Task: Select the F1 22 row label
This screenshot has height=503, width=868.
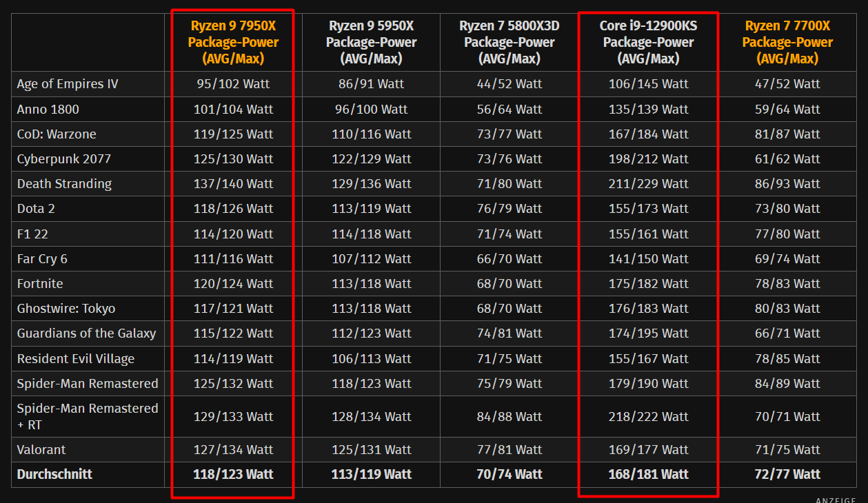Action: (x=32, y=234)
